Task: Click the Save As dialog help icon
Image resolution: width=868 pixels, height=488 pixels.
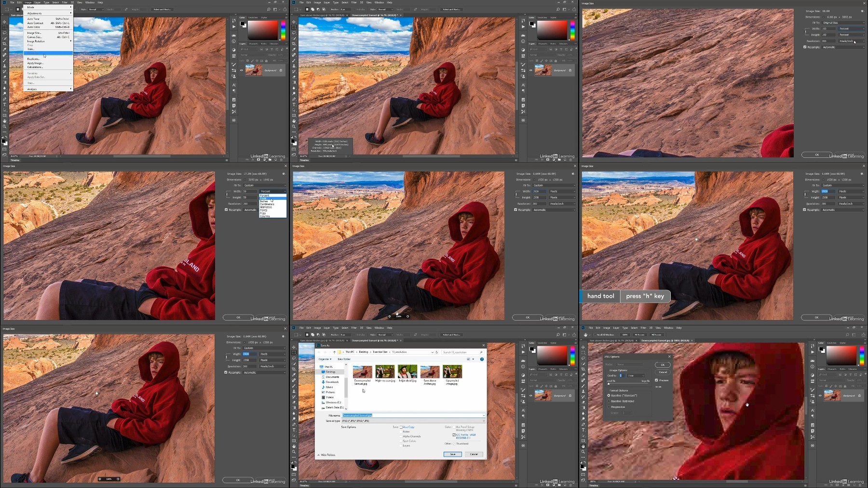Action: tap(482, 359)
